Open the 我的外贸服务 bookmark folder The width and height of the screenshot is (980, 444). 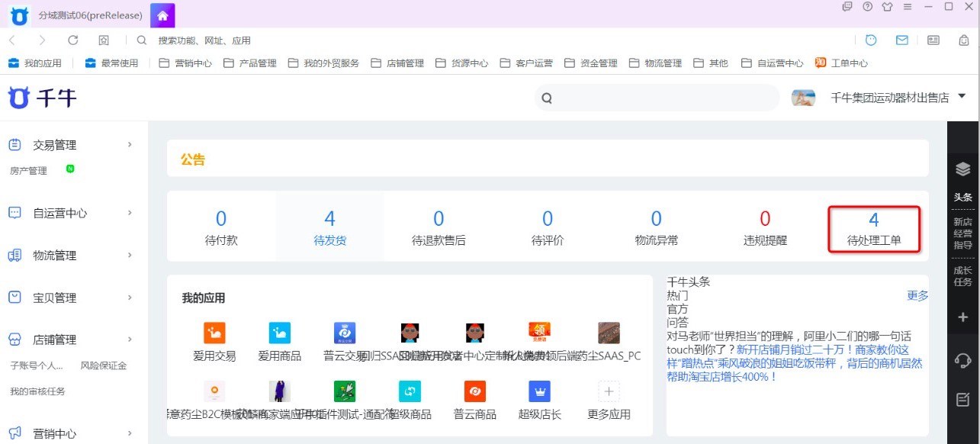tap(324, 63)
